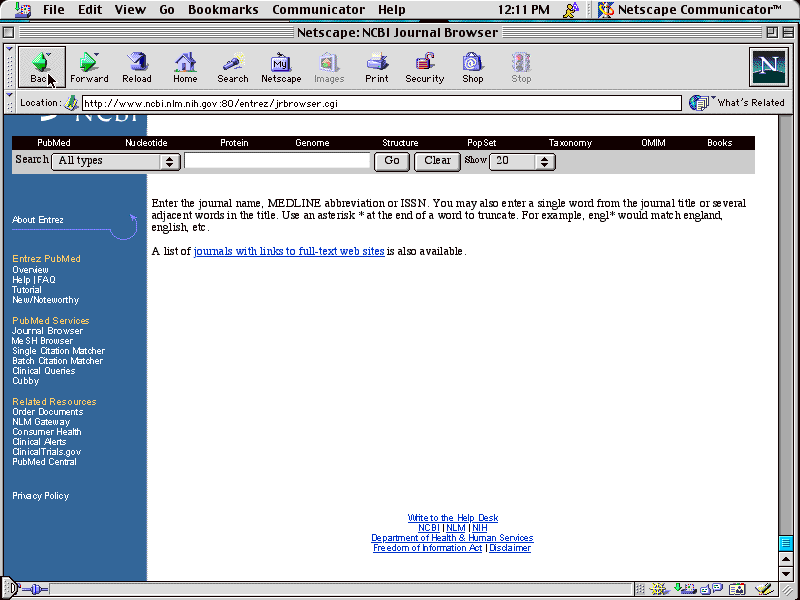Screen dimensions: 800x600
Task: Click the Back toolbar button
Action: click(x=42, y=67)
